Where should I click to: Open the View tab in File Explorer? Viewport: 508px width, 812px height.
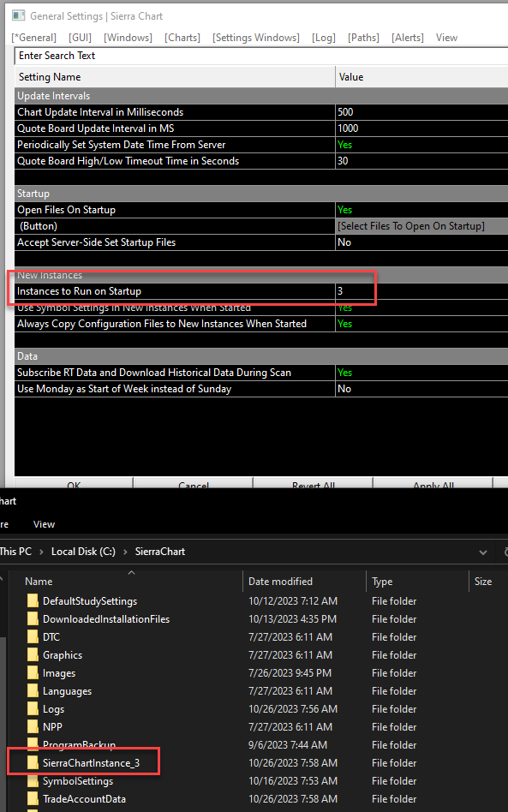(44, 524)
